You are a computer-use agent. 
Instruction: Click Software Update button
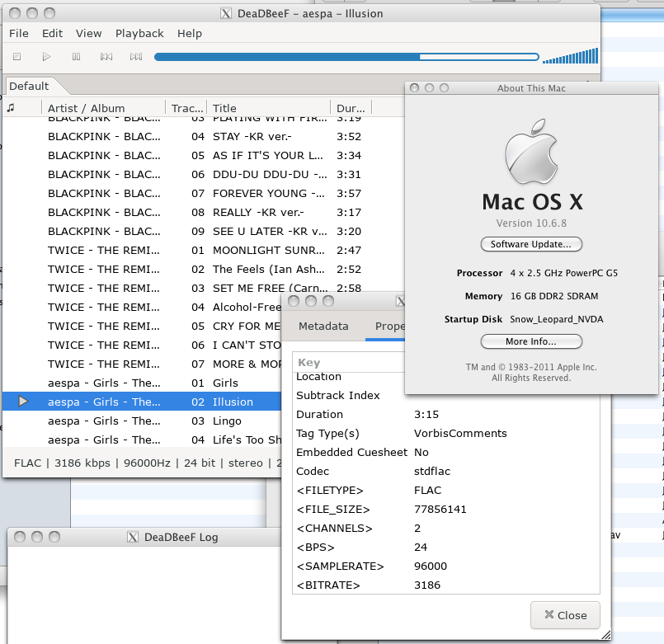(531, 245)
